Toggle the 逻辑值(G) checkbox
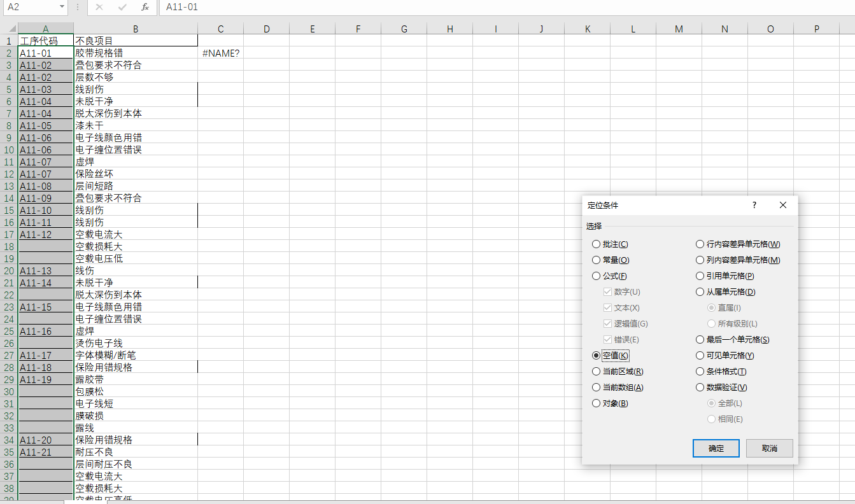The width and height of the screenshot is (855, 504). [626, 324]
